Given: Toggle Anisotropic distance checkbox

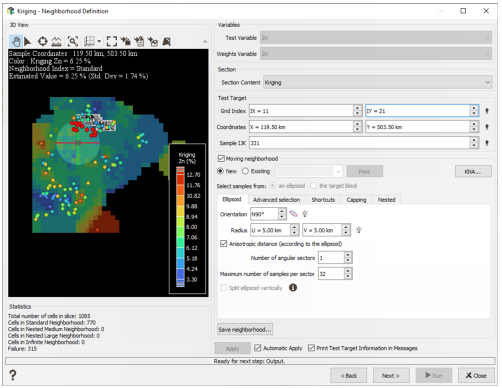Looking at the screenshot, I should [224, 244].
